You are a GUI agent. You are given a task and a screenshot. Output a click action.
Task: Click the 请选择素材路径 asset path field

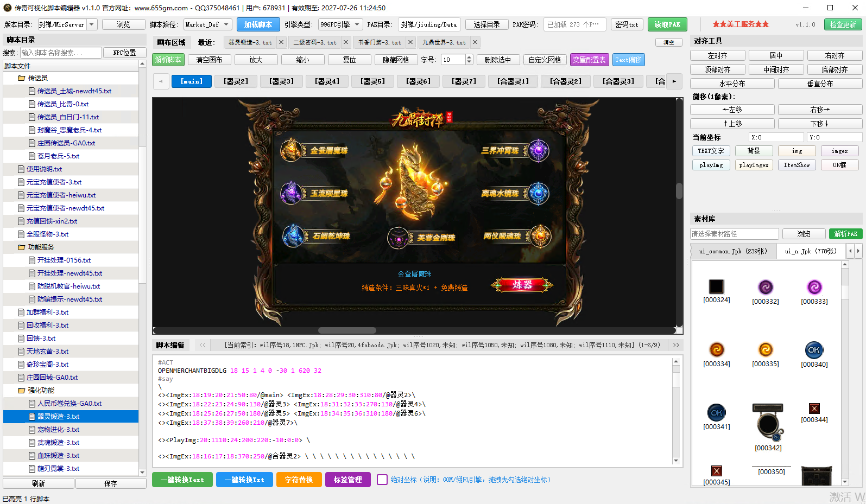click(735, 234)
